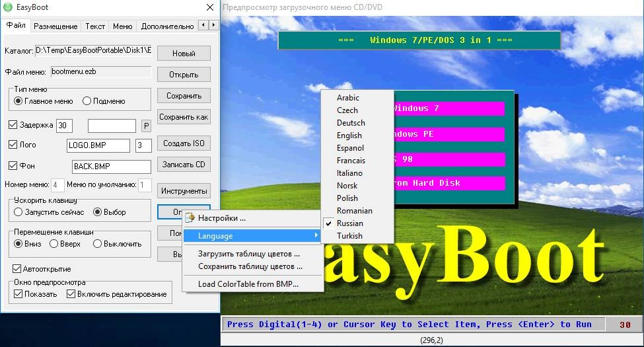Select Espanol language
644x347 pixels.
click(x=357, y=147)
